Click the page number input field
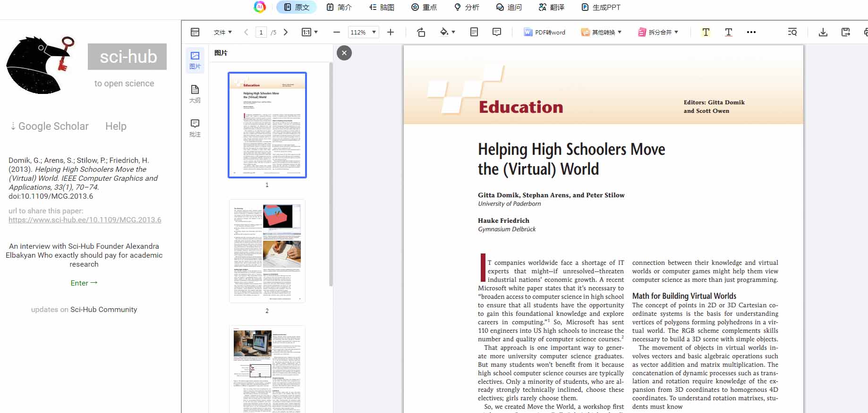Image resolution: width=868 pixels, height=413 pixels. [261, 32]
